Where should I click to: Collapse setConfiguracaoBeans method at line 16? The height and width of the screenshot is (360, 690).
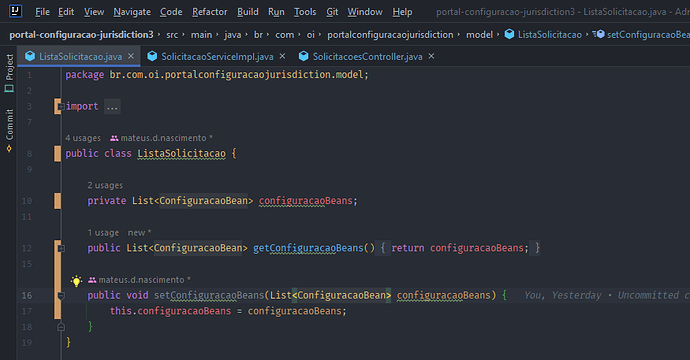(x=61, y=296)
